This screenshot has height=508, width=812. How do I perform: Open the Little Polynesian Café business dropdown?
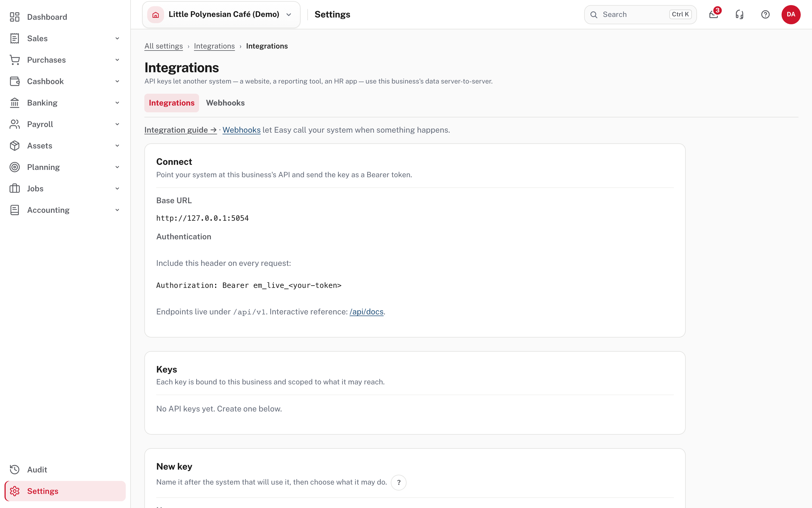click(x=221, y=14)
